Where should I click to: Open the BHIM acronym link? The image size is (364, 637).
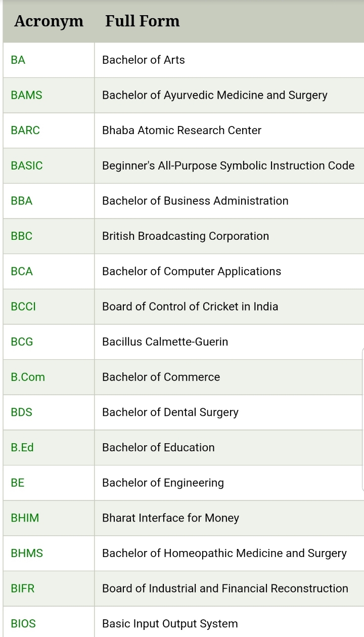coord(25,518)
